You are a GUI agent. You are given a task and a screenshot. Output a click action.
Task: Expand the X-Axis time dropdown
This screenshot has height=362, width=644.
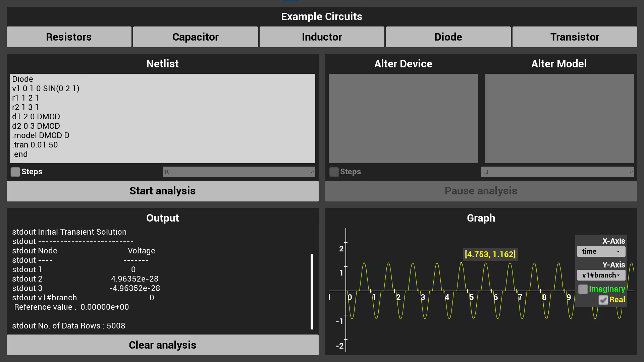(601, 251)
